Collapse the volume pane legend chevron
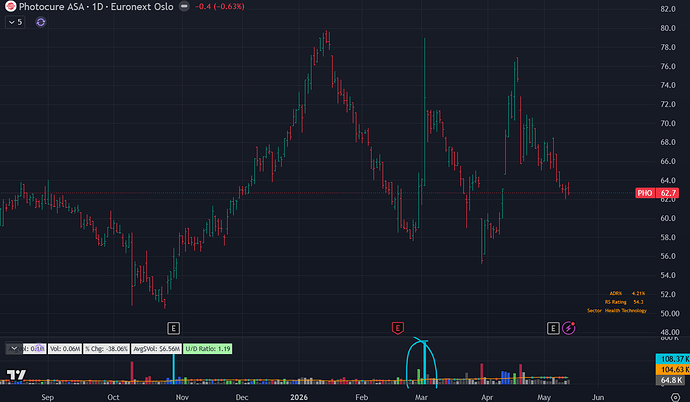Screen dimensions: 690x402 (14, 349)
